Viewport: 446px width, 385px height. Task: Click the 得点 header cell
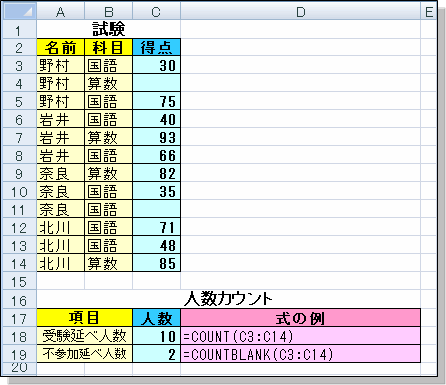[156, 47]
